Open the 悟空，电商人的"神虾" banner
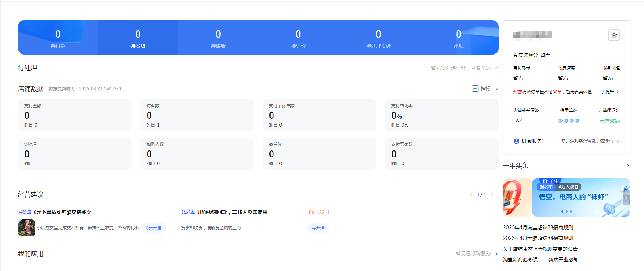Screen dimensions: 644x271 [x=581, y=198]
